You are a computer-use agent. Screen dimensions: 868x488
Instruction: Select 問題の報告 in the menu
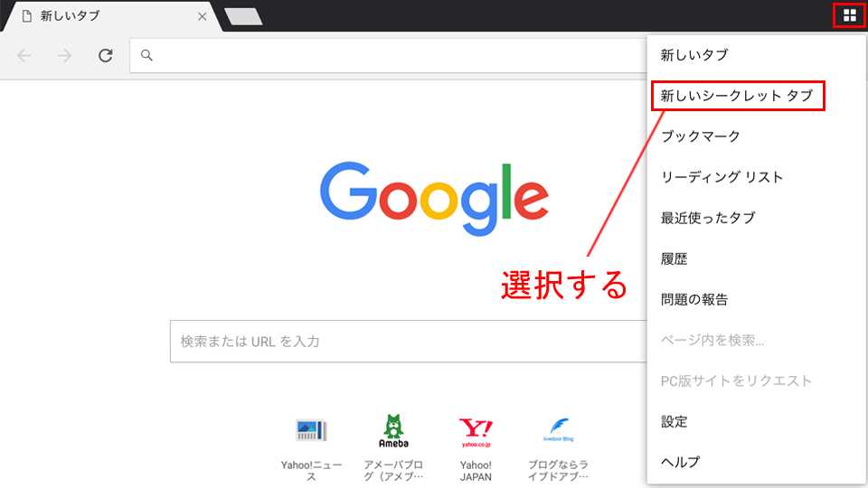tap(694, 299)
